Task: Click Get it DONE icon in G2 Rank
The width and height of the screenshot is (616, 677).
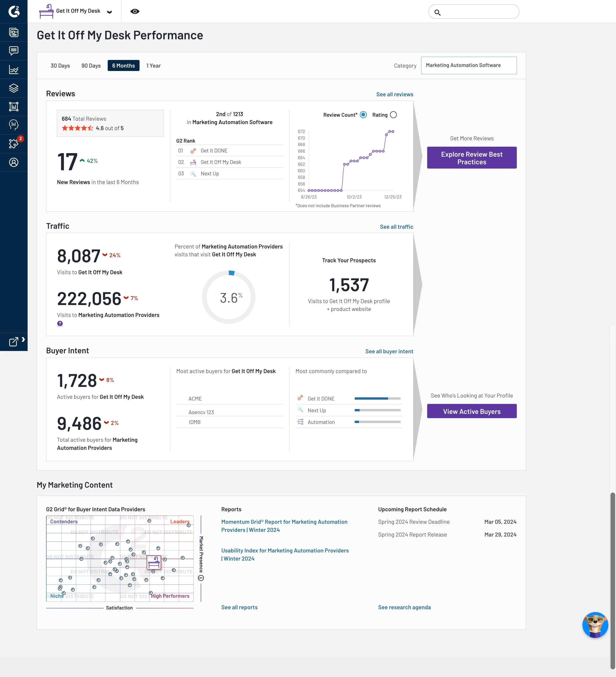Action: tap(193, 151)
